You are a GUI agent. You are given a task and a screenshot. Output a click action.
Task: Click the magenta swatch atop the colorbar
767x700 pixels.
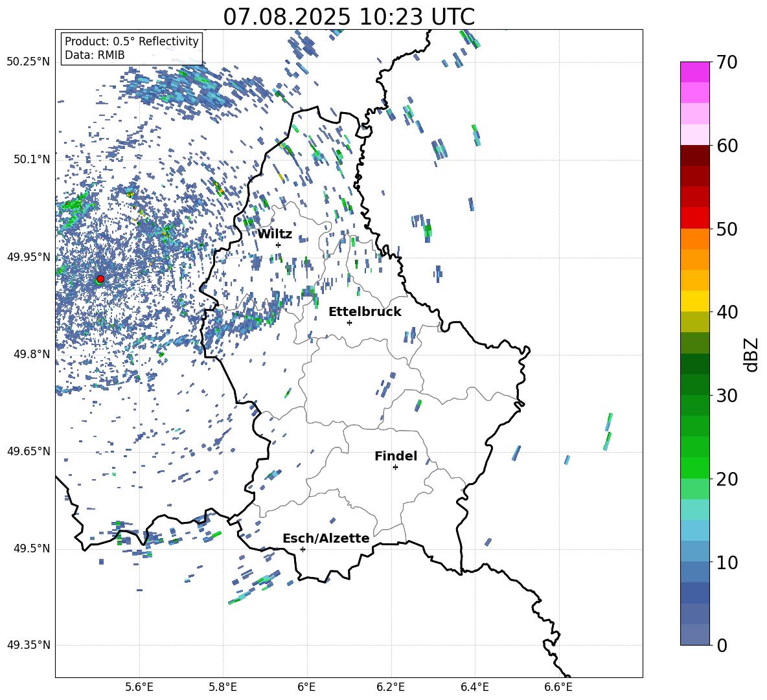coord(694,73)
